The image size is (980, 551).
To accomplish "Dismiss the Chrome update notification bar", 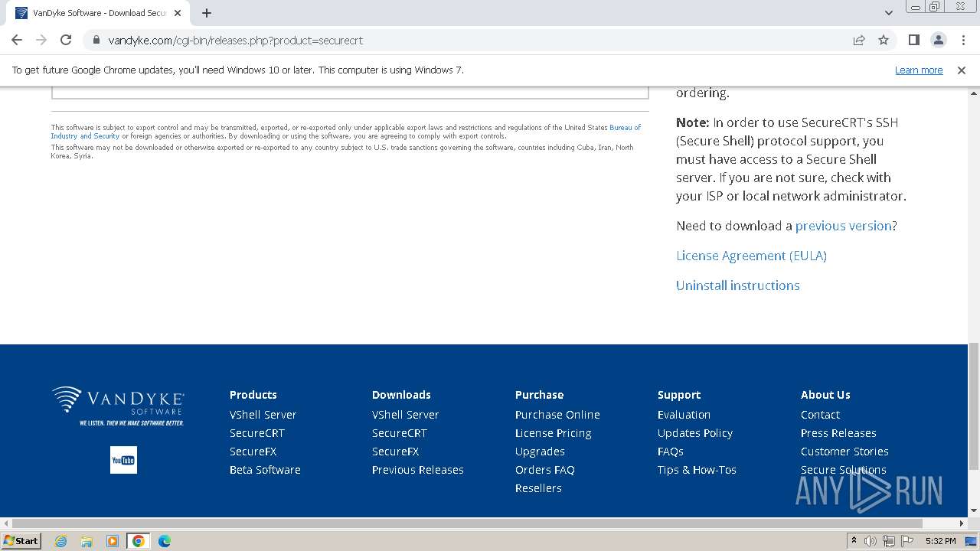I will click(x=962, y=70).
